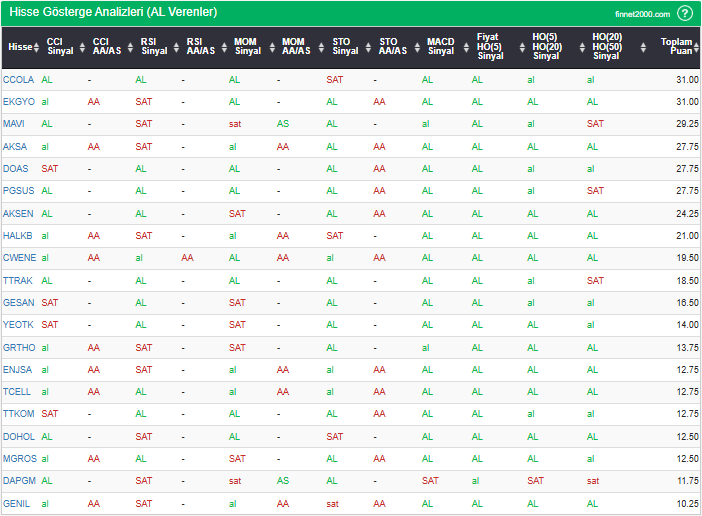Sort by HO(20) HO(50) Sinyal column
The image size is (702, 516).
click(606, 47)
